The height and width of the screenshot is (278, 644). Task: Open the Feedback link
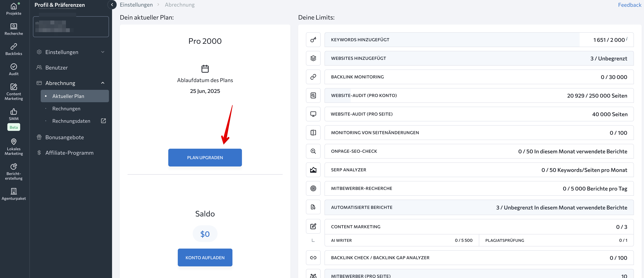(x=629, y=5)
